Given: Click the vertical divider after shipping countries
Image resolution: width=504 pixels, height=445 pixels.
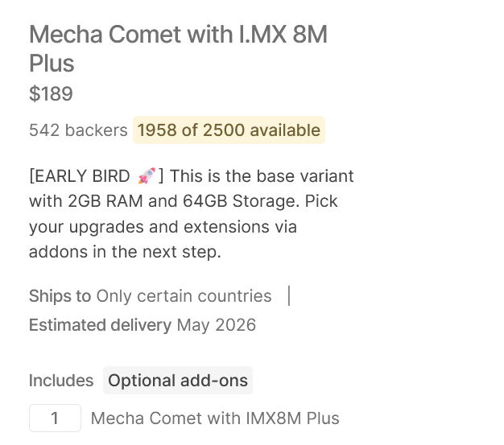Looking at the screenshot, I should 289,296.
